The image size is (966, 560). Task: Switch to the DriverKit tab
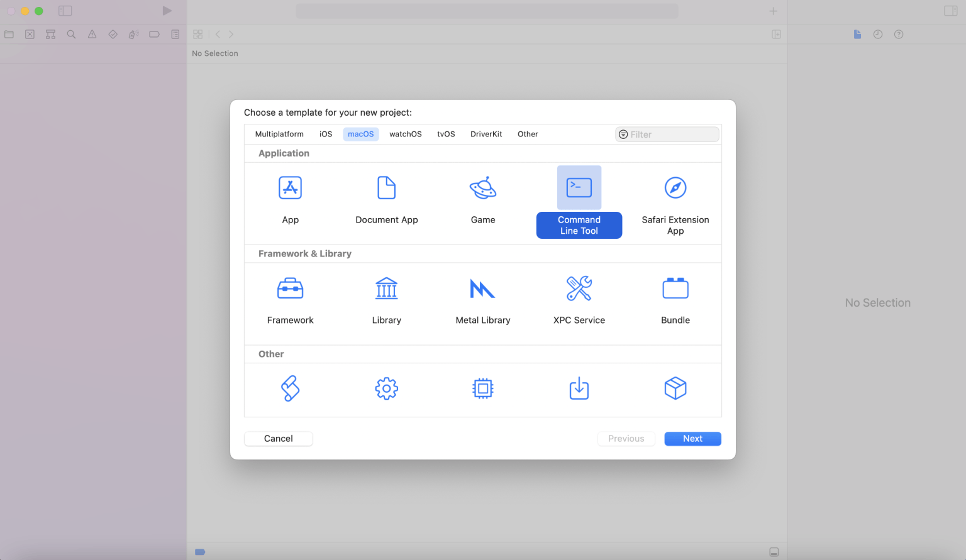[486, 134]
